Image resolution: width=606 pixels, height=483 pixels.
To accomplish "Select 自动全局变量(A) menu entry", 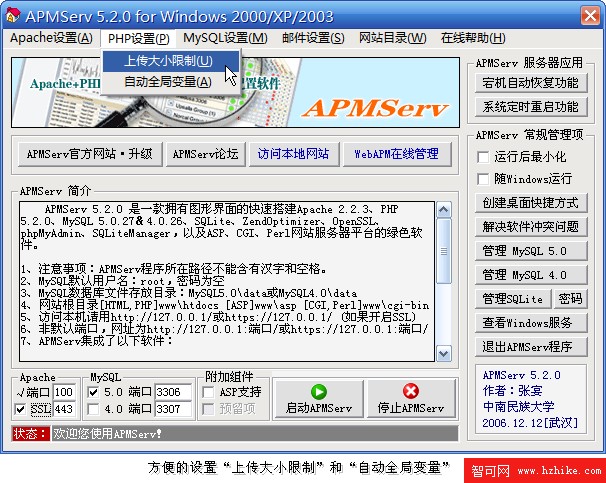I will coord(170,82).
